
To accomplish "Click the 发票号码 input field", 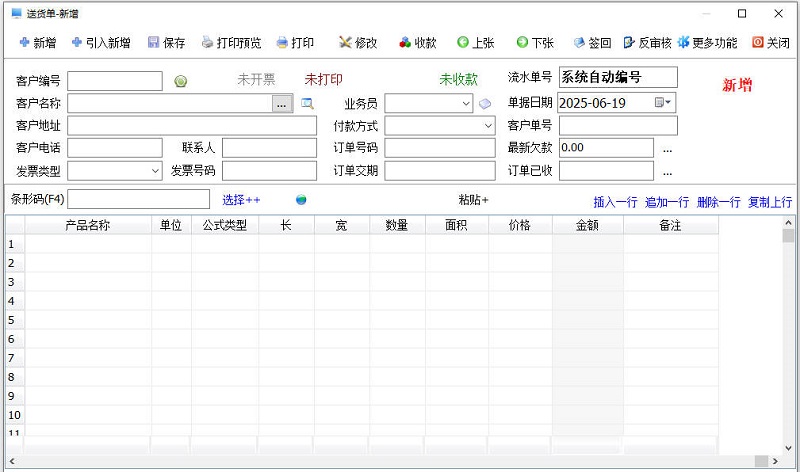I will (x=269, y=171).
